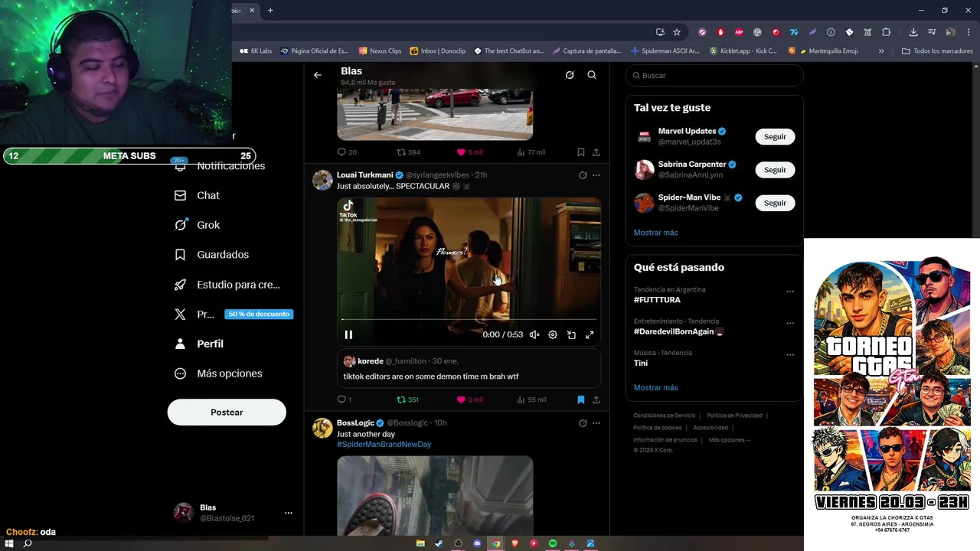Open Spotify from taskbar
Image resolution: width=980 pixels, height=551 pixels.
(x=553, y=543)
